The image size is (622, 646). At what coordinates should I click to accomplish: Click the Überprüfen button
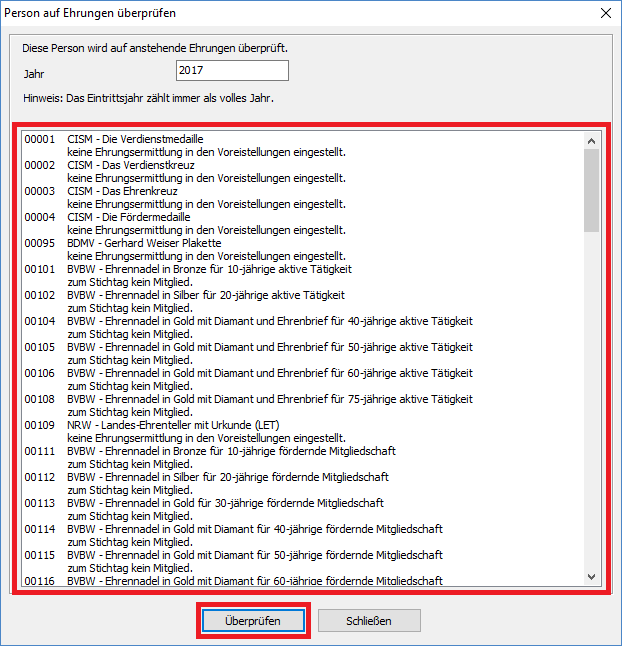coord(252,621)
